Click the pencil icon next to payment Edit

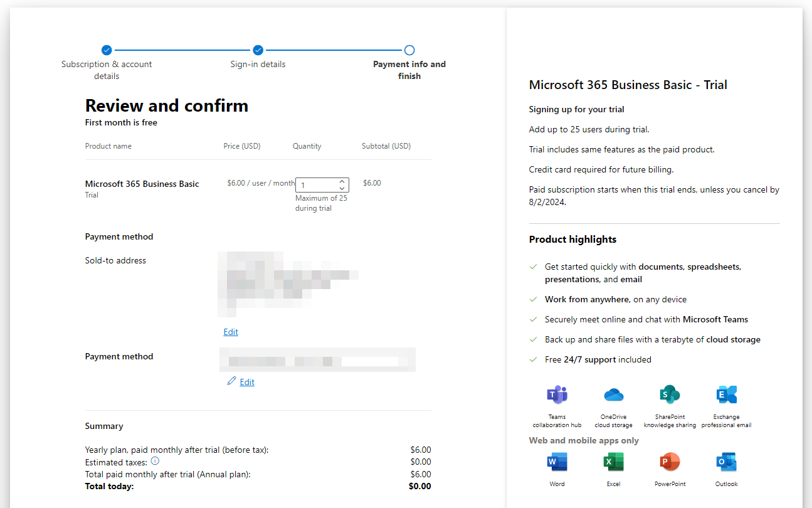(x=231, y=381)
